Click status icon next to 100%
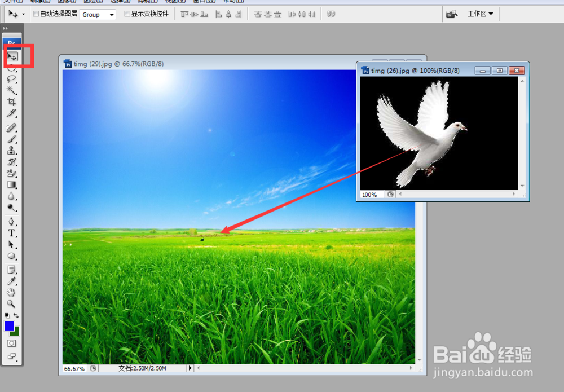The width and height of the screenshot is (564, 392). pos(390,195)
